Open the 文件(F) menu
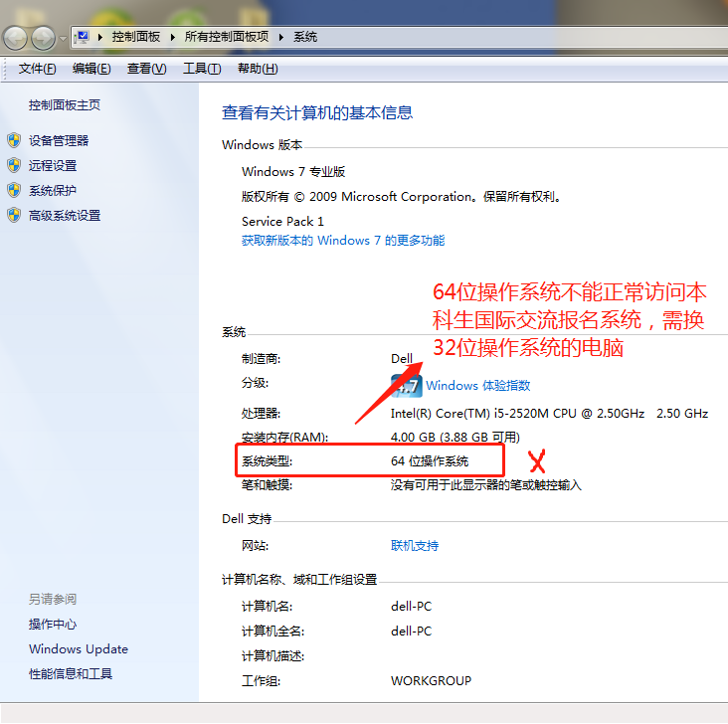 (x=37, y=69)
